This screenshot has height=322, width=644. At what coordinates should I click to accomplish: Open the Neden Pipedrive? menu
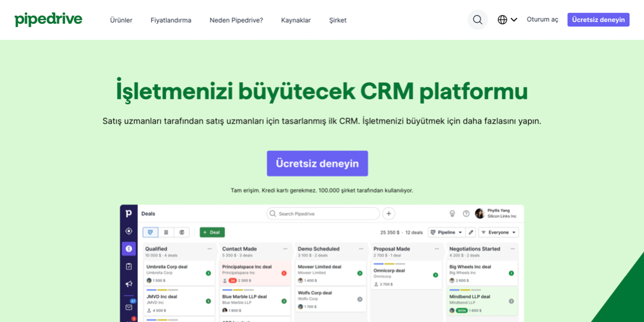click(236, 20)
